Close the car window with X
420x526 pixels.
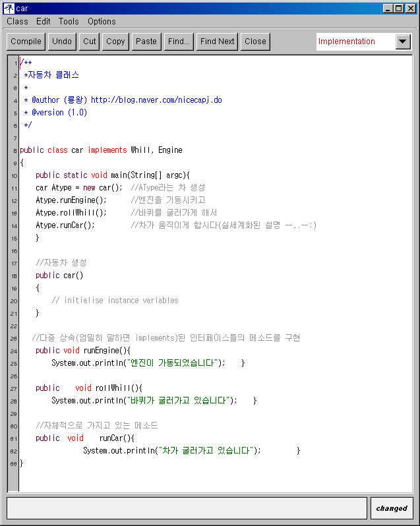pyautogui.click(x=411, y=9)
